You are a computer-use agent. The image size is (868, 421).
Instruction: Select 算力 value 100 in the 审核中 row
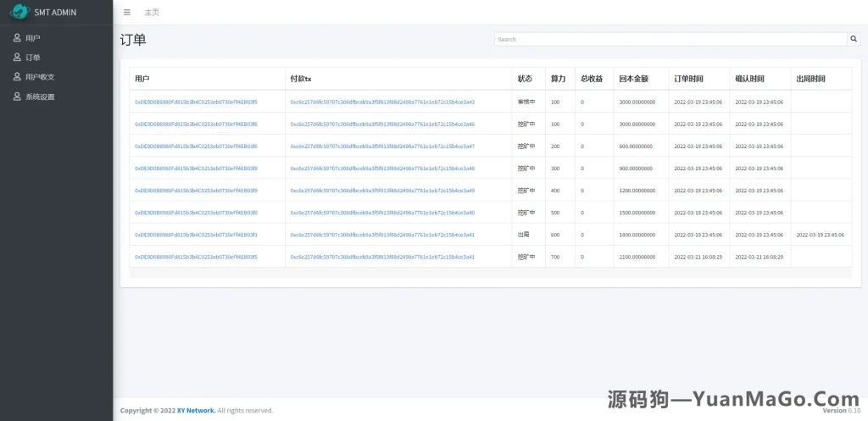click(555, 102)
